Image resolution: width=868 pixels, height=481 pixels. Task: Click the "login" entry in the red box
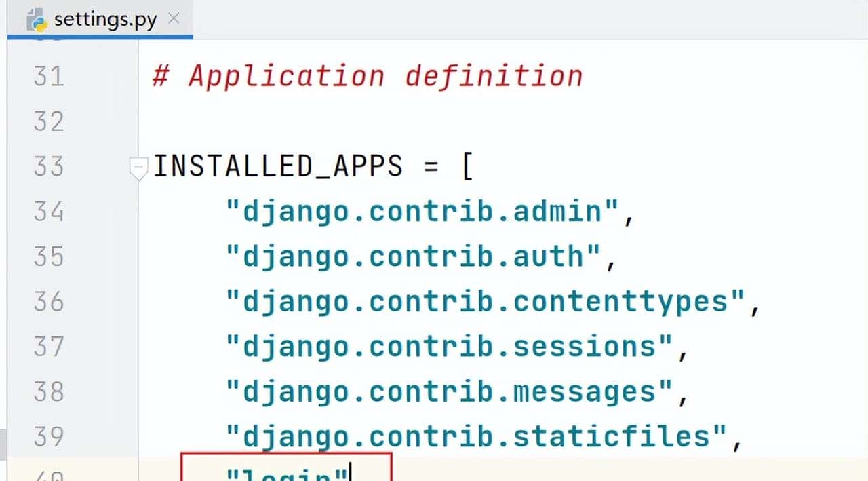(286, 473)
